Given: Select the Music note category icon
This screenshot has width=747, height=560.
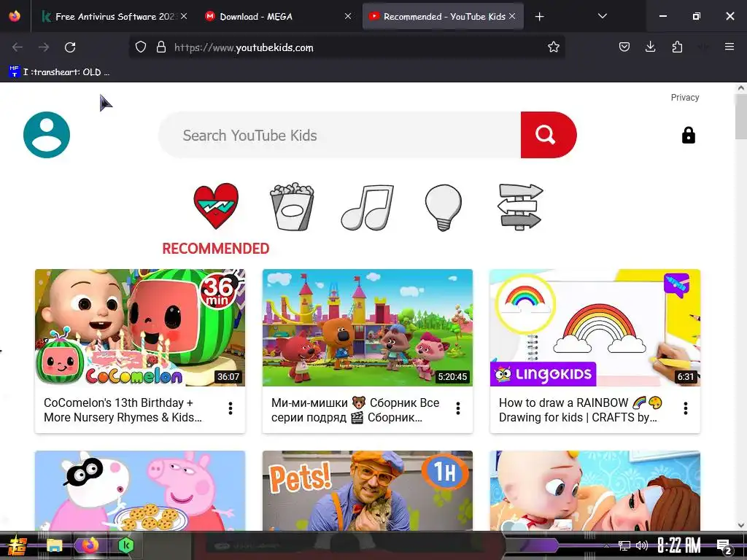Looking at the screenshot, I should (368, 207).
